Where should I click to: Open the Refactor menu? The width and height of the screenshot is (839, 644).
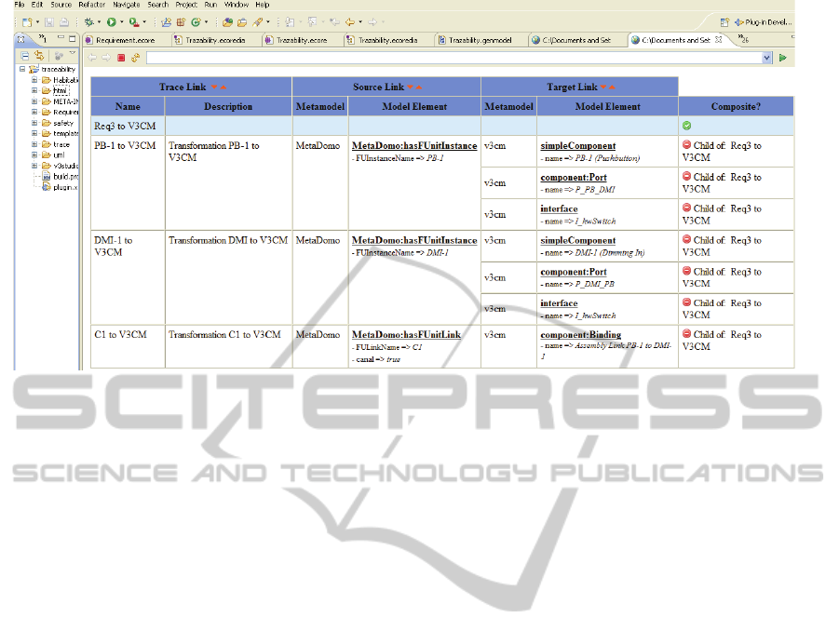pos(91,5)
